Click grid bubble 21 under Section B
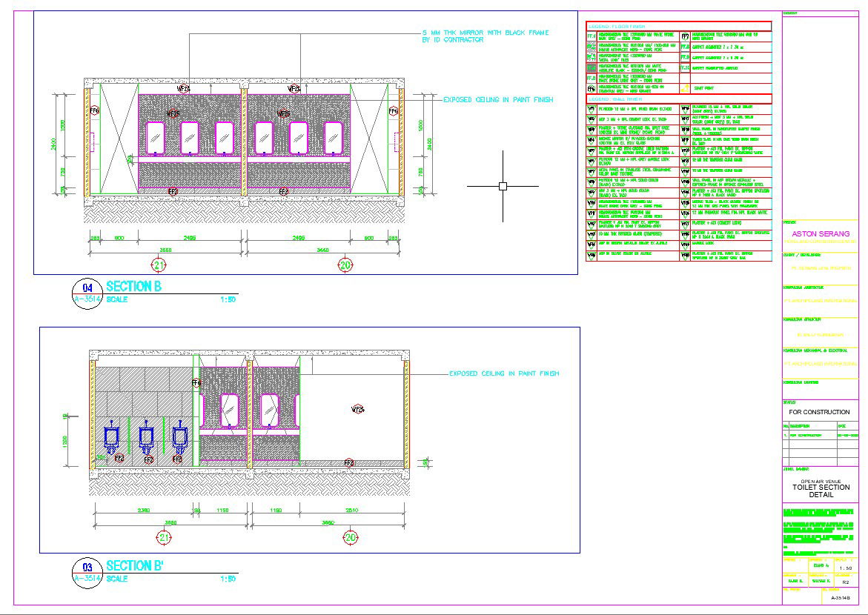 tap(159, 265)
